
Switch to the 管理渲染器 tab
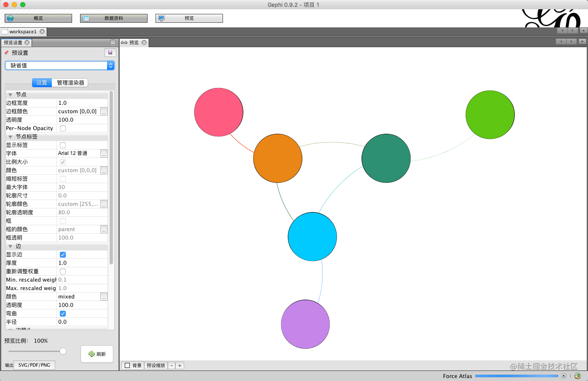(70, 83)
